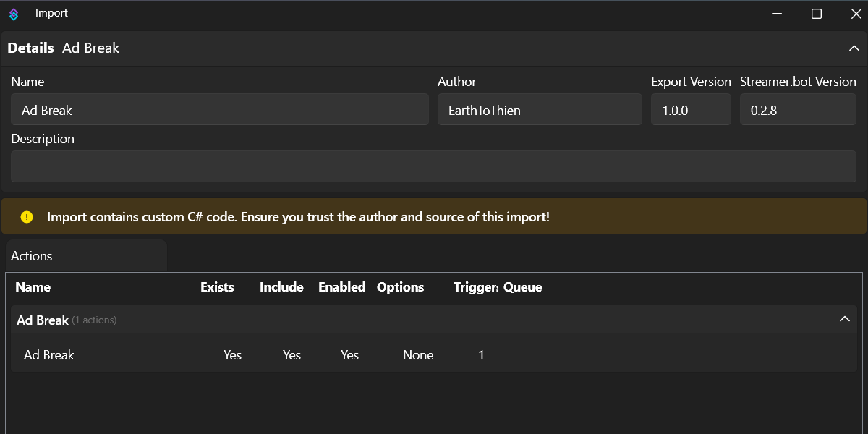868x434 pixels.
Task: Close the Import window
Action: [x=855, y=14]
